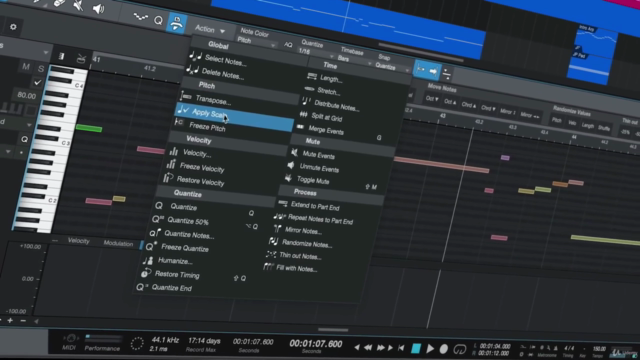The height and width of the screenshot is (360, 640).
Task: Toggle the highlighted blue macro toolbar icon
Action: 176,24
